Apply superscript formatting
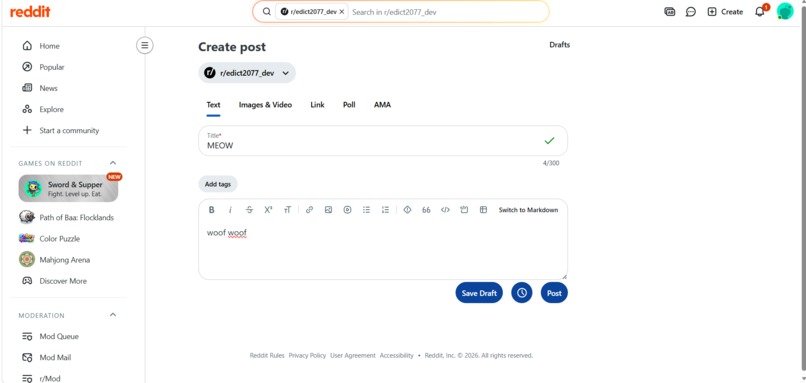This screenshot has height=383, width=806. [x=268, y=210]
